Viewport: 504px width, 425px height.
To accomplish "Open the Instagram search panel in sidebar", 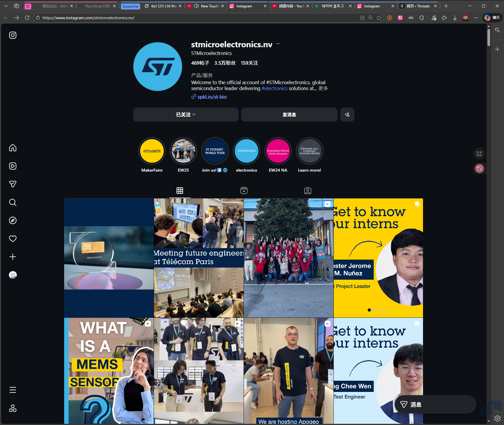I will click(13, 202).
